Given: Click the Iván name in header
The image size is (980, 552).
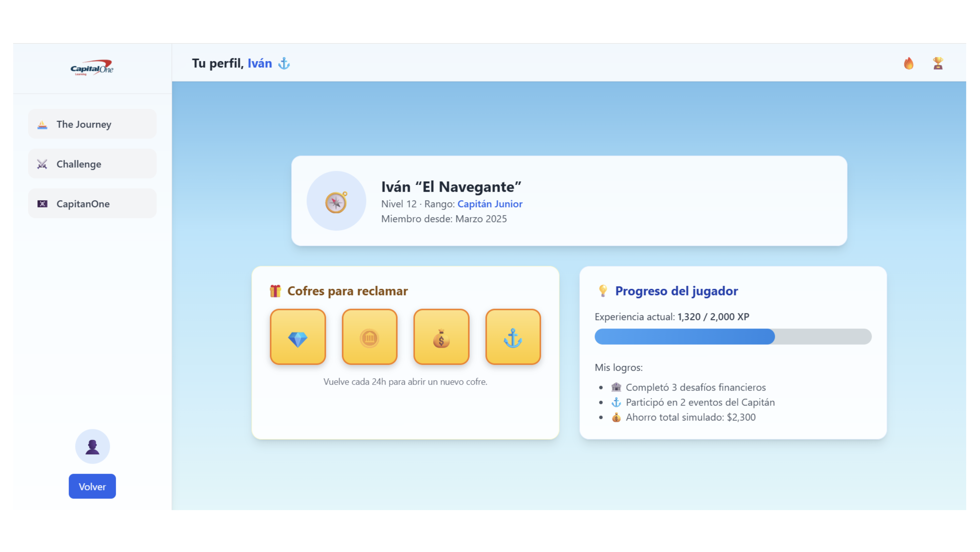Looking at the screenshot, I should [x=260, y=63].
